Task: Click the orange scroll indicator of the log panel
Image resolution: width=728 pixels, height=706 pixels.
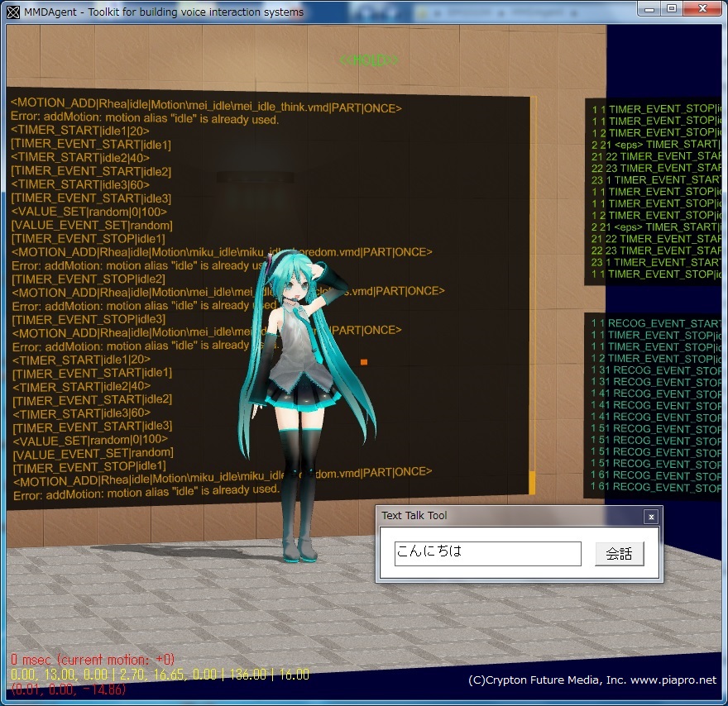Action: point(532,483)
